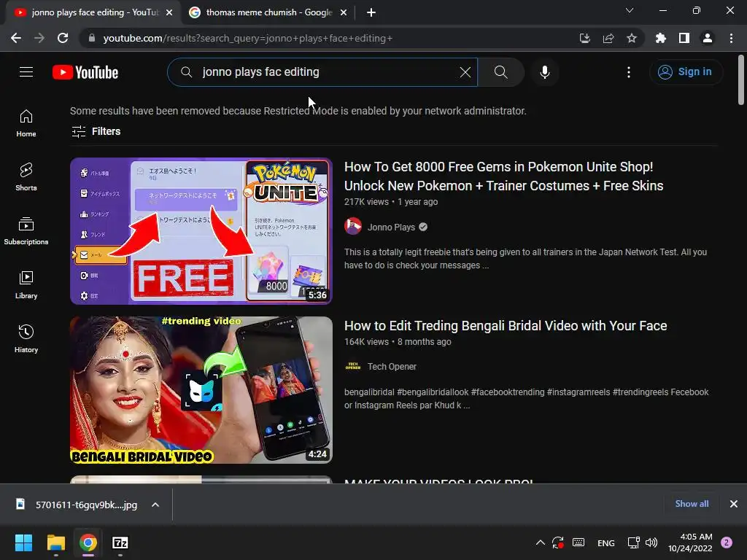Open the YouTube hamburger guide menu
Image resolution: width=747 pixels, height=560 pixels.
(26, 72)
